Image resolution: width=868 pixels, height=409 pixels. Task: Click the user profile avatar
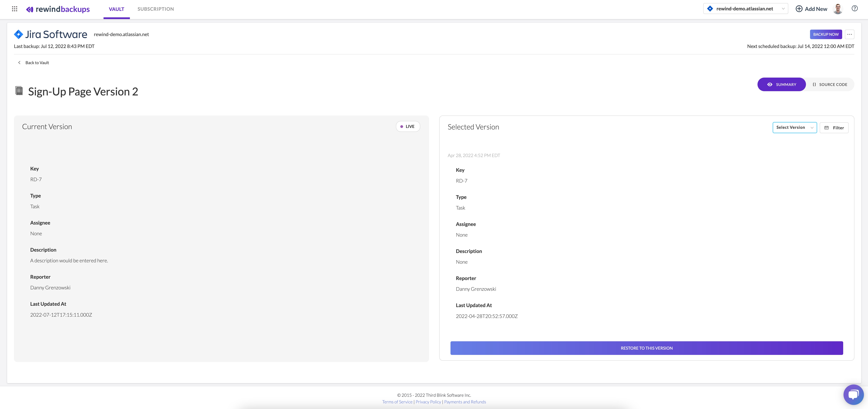point(838,9)
